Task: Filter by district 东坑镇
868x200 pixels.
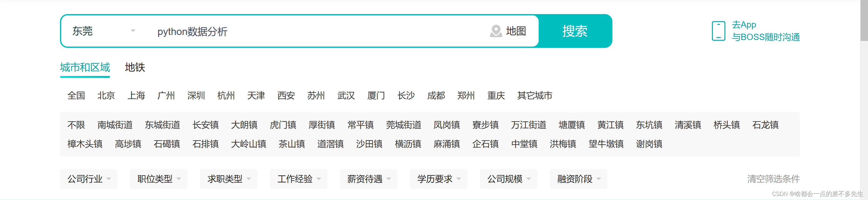Action: click(x=649, y=125)
